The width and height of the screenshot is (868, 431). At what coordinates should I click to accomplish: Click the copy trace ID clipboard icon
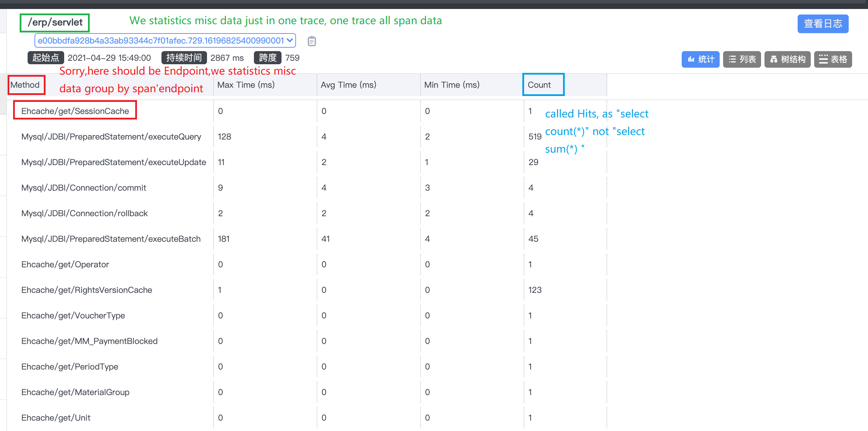tap(312, 41)
